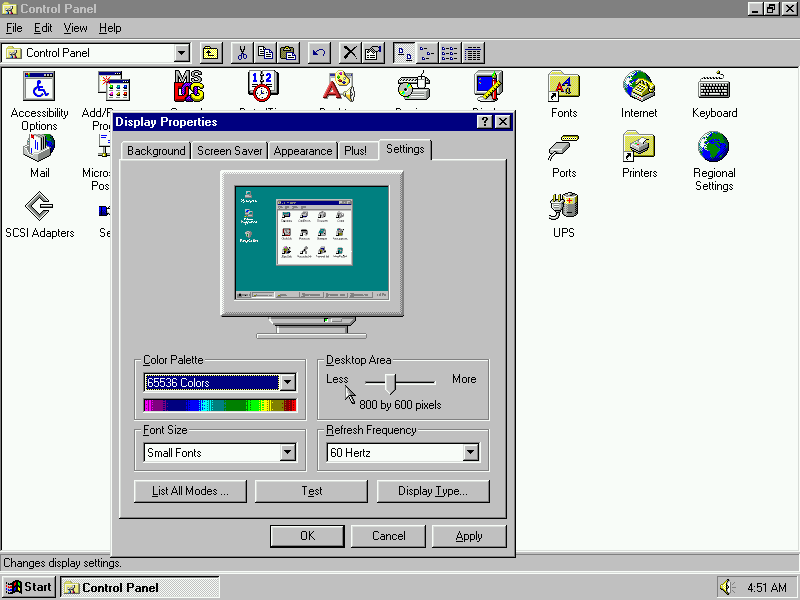Open the Printers icon
Viewport: 800px width, 600px height.
click(x=639, y=148)
